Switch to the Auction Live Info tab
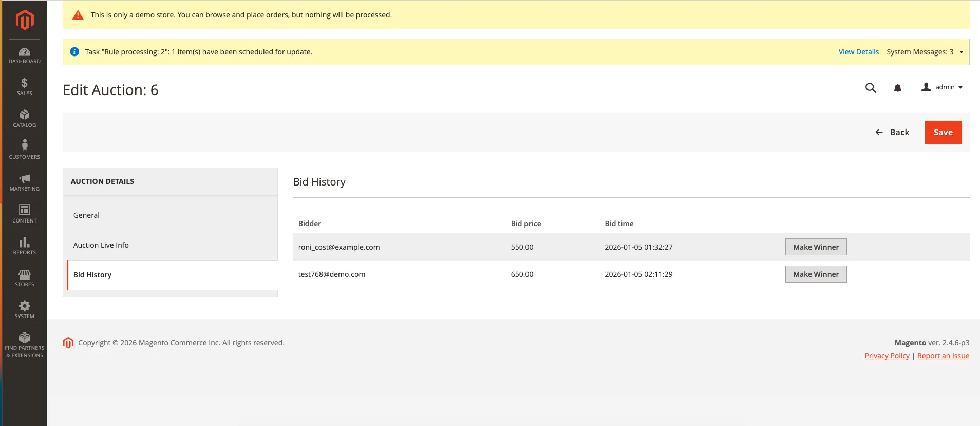Image resolution: width=980 pixels, height=426 pixels. 170,245
